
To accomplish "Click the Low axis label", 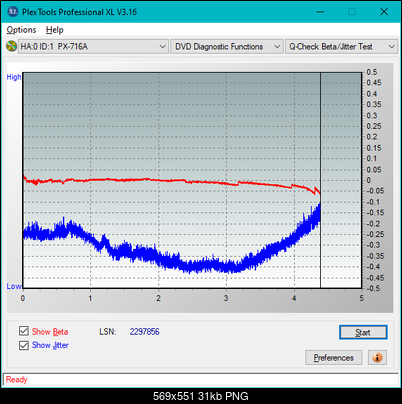I will click(14, 286).
